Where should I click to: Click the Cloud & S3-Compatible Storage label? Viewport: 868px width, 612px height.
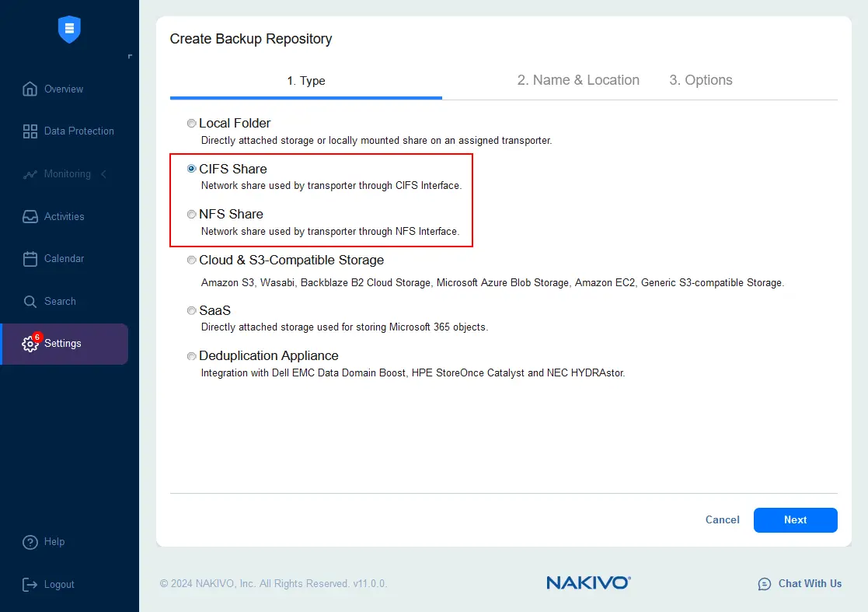pos(291,261)
